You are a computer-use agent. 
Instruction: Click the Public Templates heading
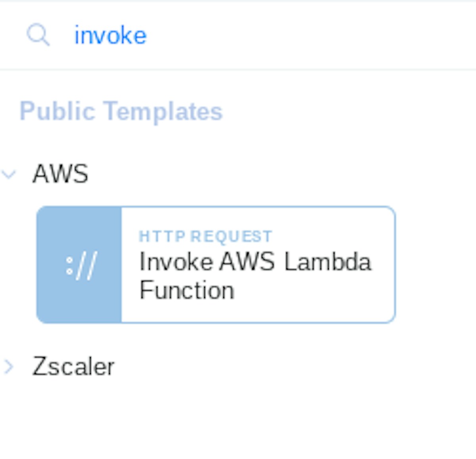pyautogui.click(x=121, y=111)
